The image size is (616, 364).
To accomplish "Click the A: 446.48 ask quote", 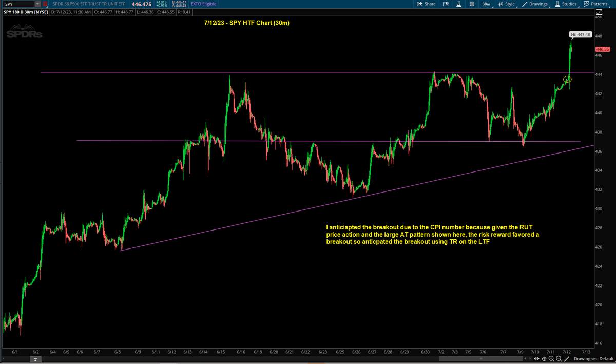I will point(178,6).
